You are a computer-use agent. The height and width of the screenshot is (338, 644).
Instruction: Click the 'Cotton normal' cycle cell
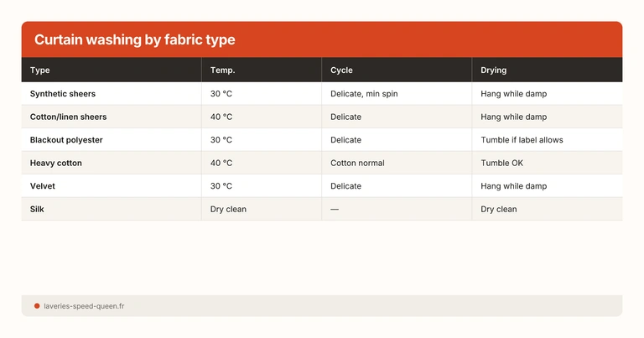357,163
